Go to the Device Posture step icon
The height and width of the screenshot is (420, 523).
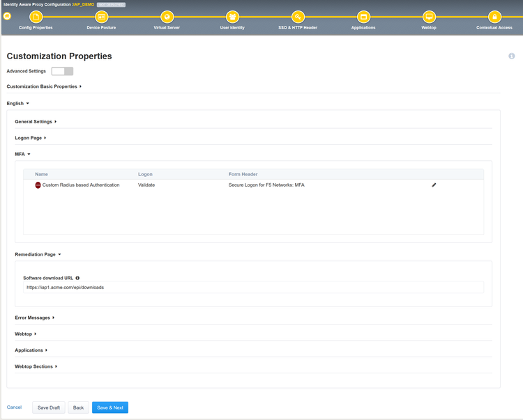point(101,17)
